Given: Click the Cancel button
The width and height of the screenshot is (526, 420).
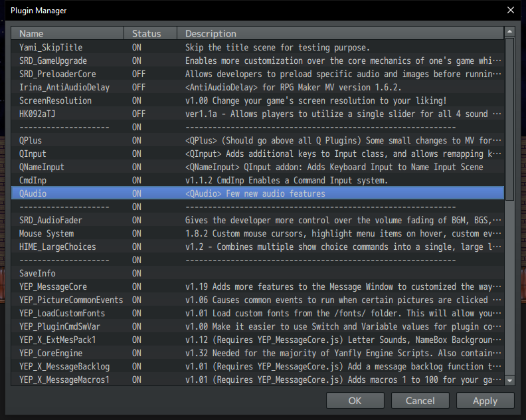Looking at the screenshot, I should pos(420,401).
